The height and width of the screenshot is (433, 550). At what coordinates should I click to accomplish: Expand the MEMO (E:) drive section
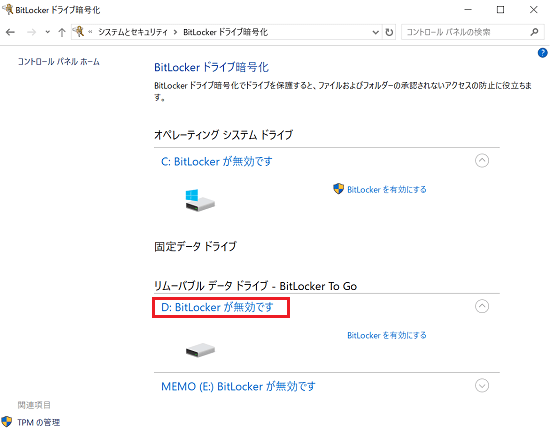pos(482,386)
